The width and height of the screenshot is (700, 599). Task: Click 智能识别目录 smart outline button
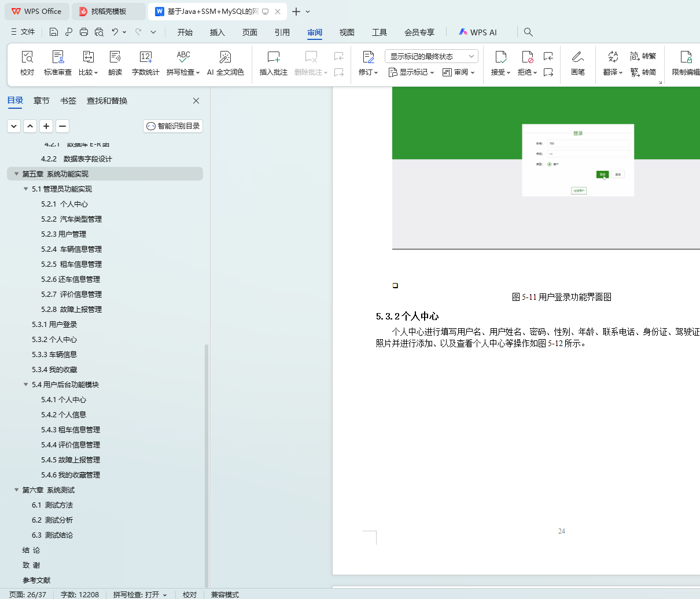coord(173,126)
